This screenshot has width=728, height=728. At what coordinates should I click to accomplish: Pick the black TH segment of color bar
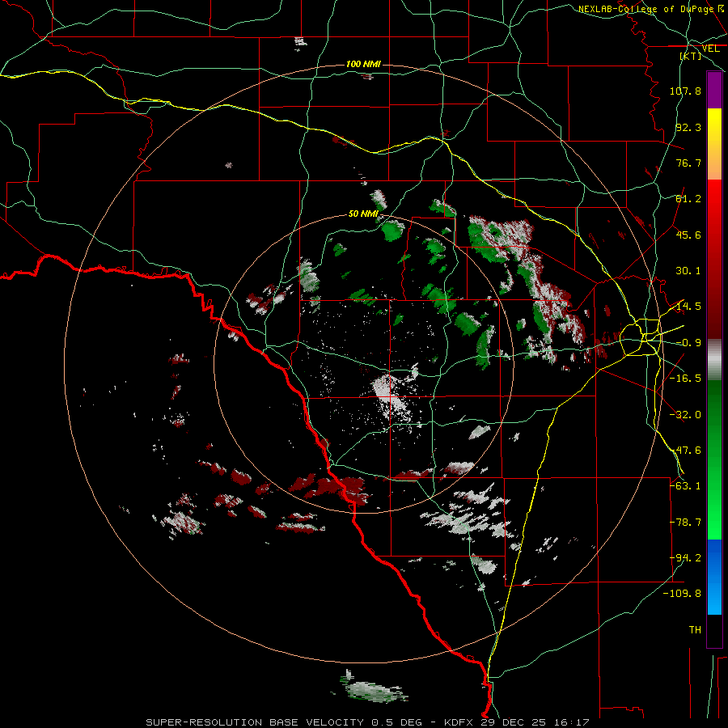tap(714, 630)
